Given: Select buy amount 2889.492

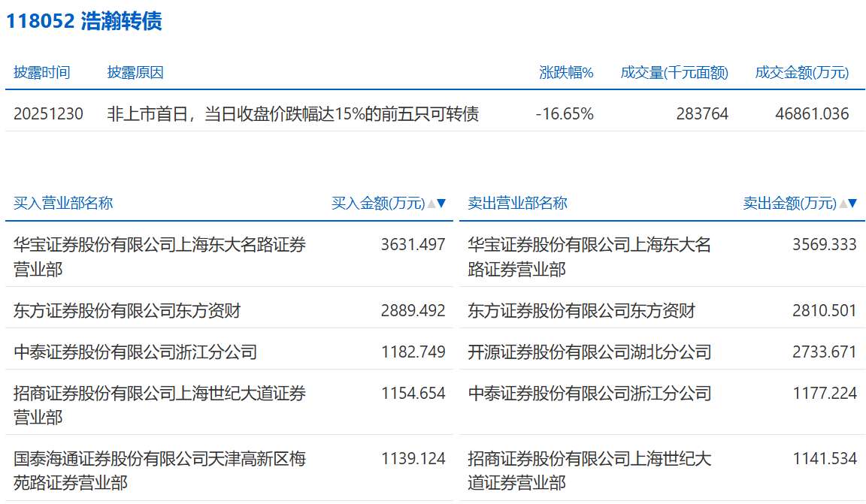Looking at the screenshot, I should [413, 311].
